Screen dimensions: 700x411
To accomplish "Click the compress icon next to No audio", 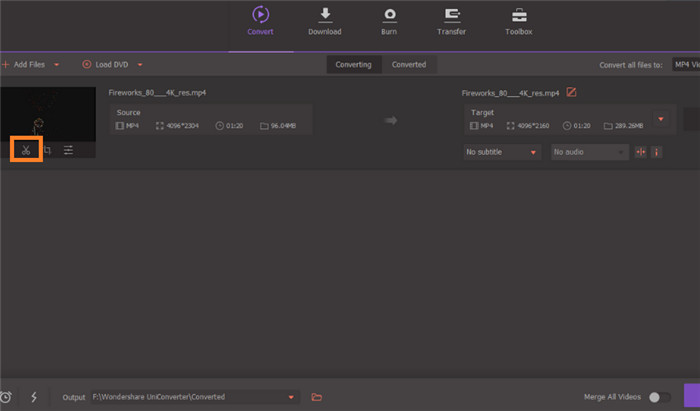I will (641, 152).
